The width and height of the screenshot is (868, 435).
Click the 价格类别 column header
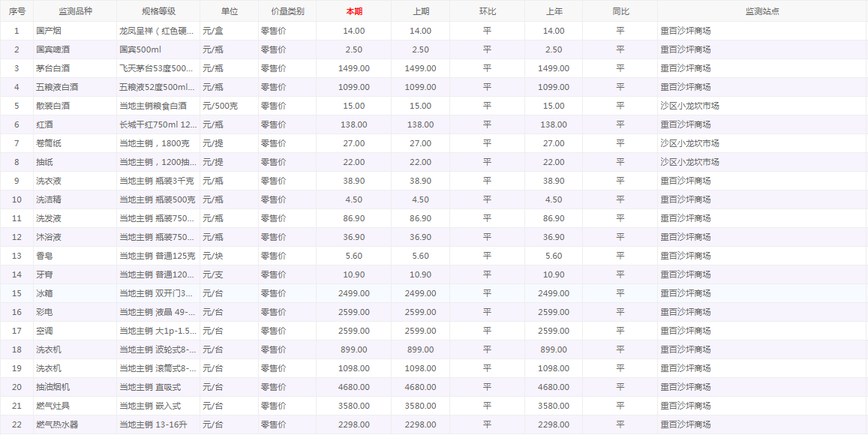click(x=287, y=11)
